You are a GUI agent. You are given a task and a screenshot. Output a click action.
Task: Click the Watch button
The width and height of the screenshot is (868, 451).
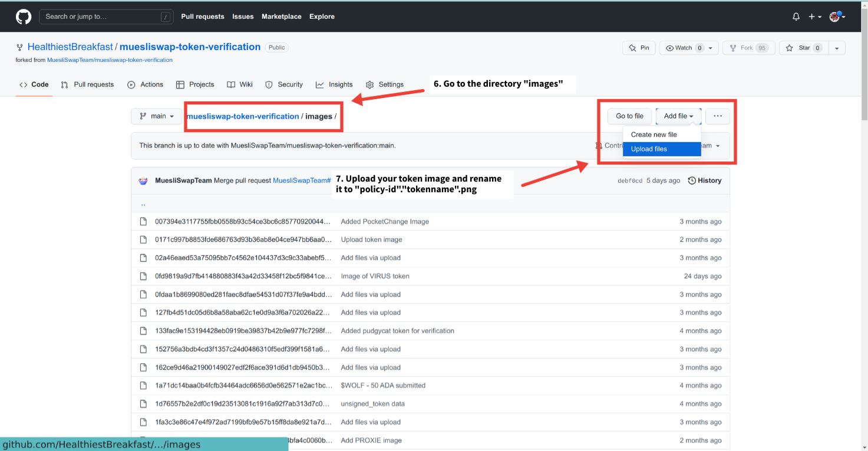682,48
